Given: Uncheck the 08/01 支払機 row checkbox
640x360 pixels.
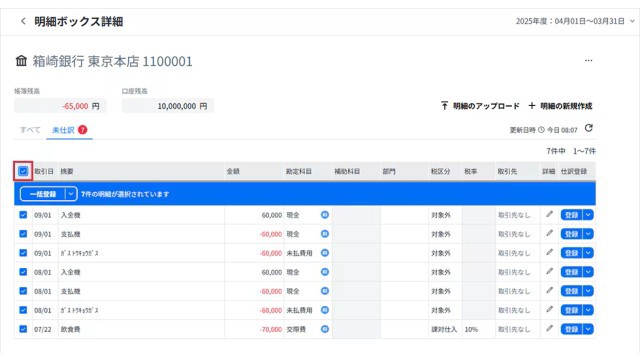Looking at the screenshot, I should [23, 291].
